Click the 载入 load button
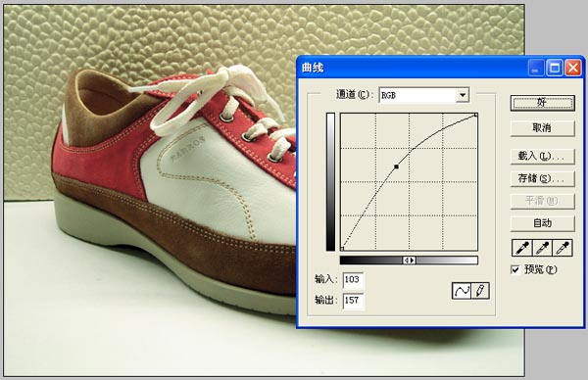Image resolution: width=588 pixels, height=380 pixels. pyautogui.click(x=542, y=156)
